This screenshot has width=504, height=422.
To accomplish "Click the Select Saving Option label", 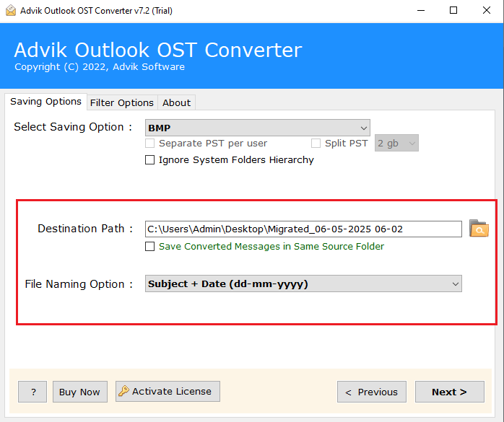I will click(73, 127).
